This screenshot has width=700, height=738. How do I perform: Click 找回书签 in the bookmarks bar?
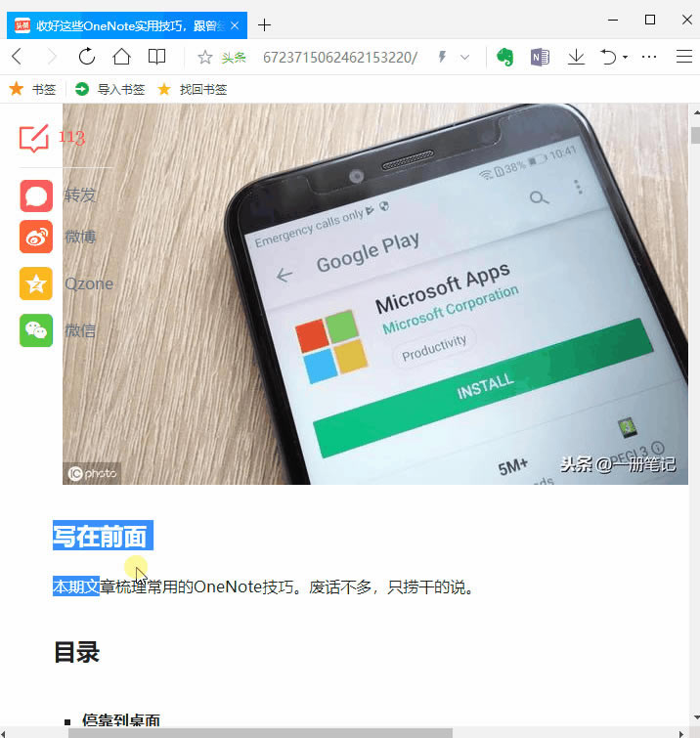tap(193, 89)
